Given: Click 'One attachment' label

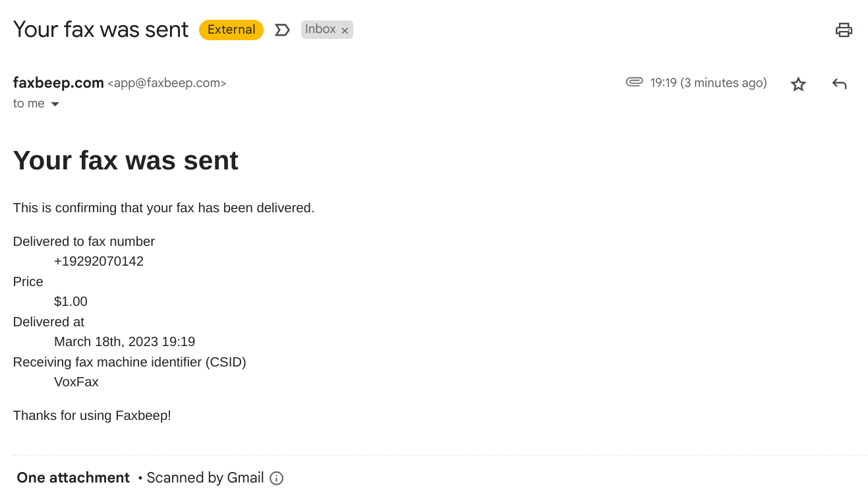Looking at the screenshot, I should tap(73, 478).
